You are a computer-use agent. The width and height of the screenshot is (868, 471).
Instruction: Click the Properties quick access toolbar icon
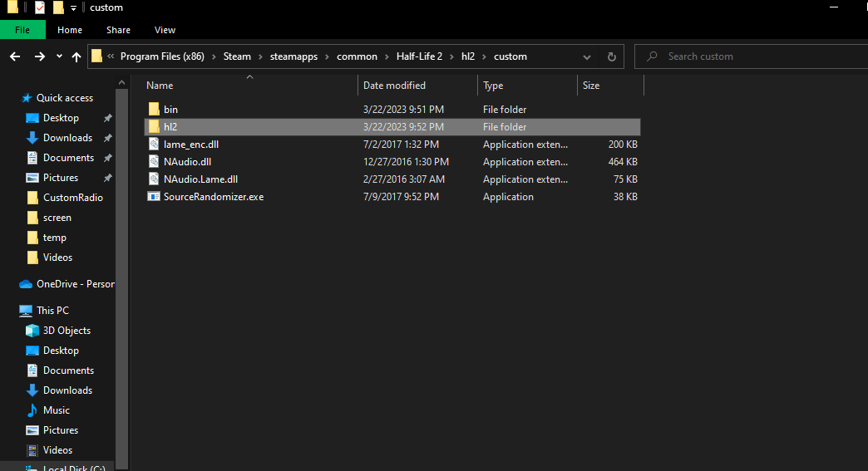click(x=40, y=7)
